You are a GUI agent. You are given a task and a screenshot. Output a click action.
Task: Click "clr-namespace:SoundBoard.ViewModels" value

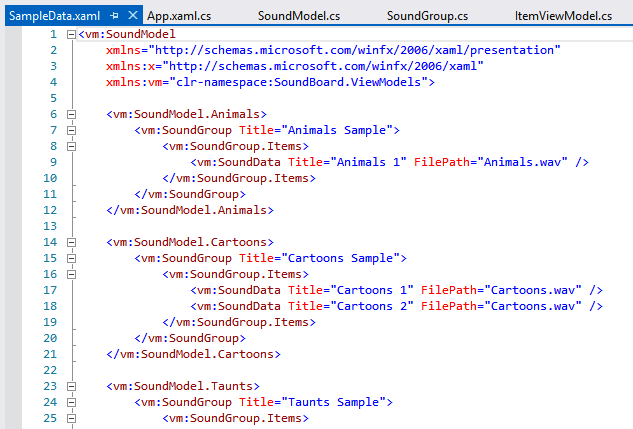pos(298,82)
